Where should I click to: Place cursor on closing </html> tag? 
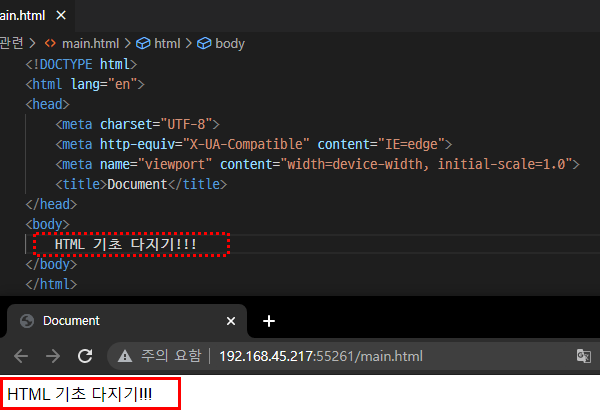51,284
